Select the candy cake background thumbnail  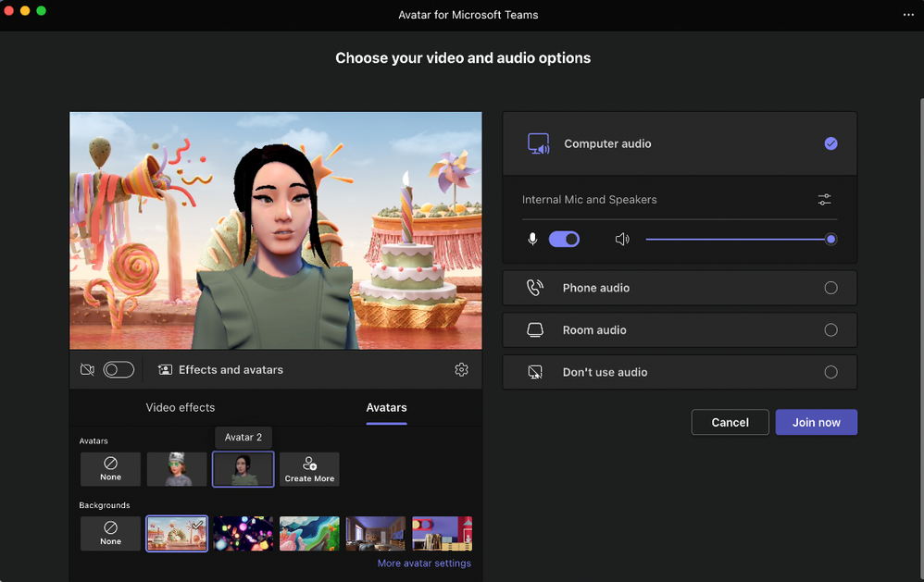[177, 534]
